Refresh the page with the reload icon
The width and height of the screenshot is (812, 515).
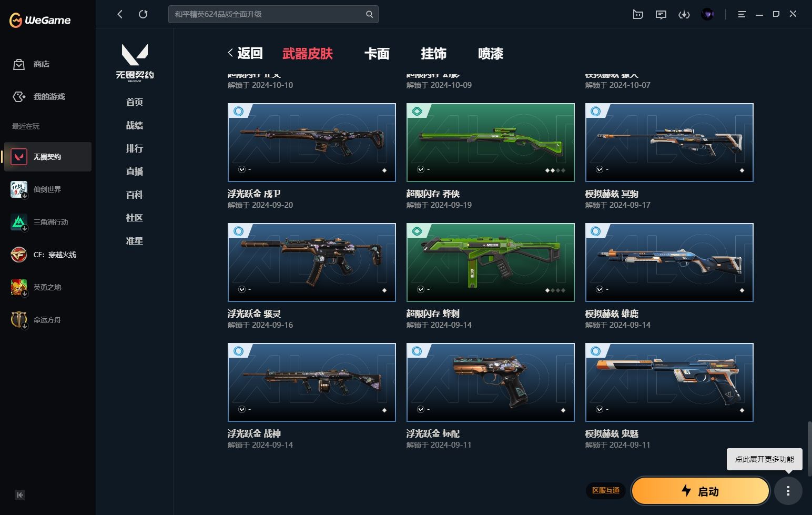pos(143,14)
